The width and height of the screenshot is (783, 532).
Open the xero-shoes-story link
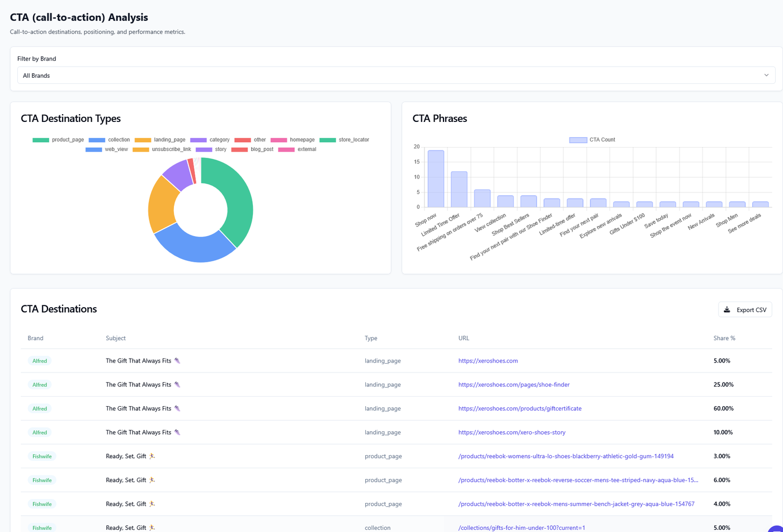[512, 432]
